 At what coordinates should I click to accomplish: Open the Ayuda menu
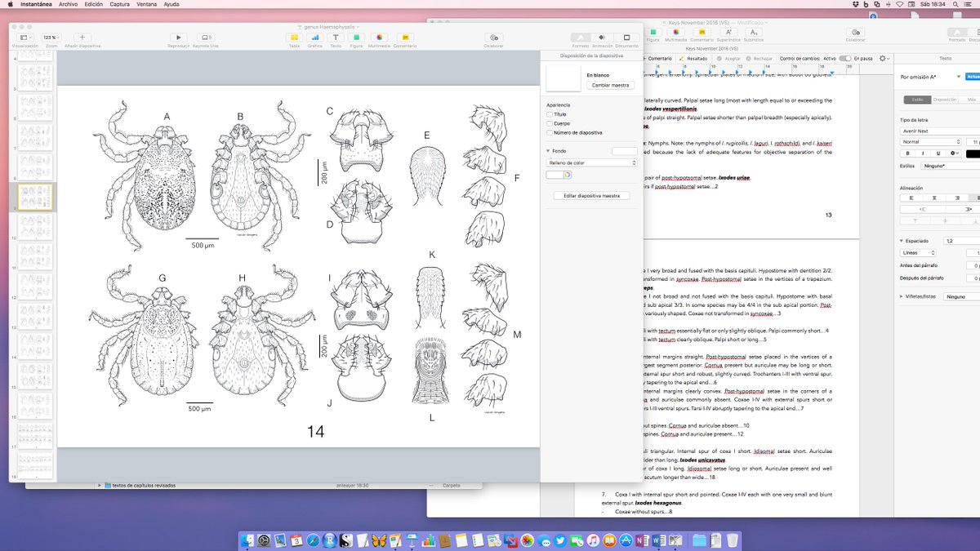[x=171, y=4]
